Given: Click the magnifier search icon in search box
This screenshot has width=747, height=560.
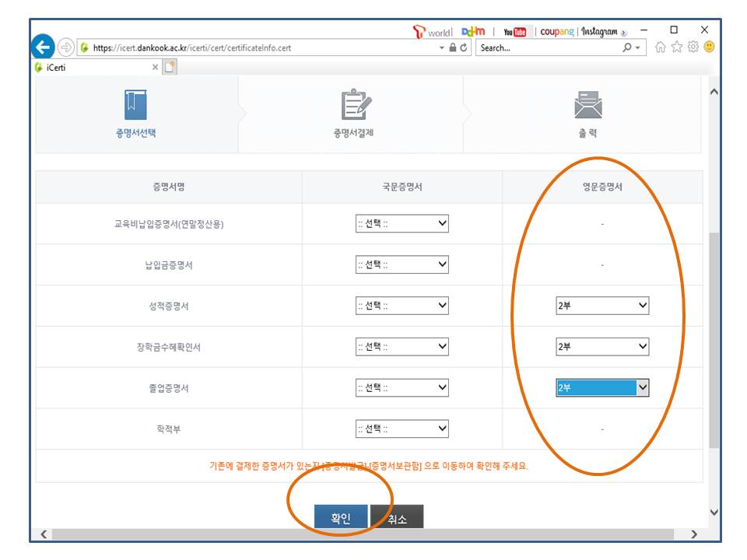Looking at the screenshot, I should pos(627,48).
